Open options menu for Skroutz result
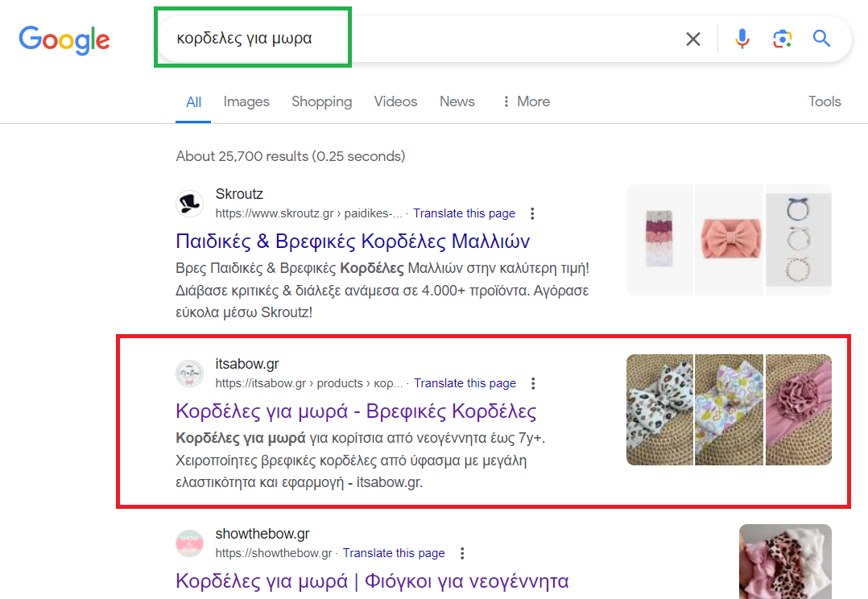 [x=532, y=213]
